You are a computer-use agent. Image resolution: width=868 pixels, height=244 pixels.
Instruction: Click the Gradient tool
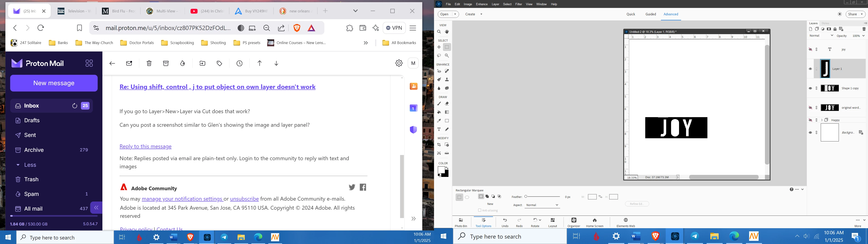447,112
